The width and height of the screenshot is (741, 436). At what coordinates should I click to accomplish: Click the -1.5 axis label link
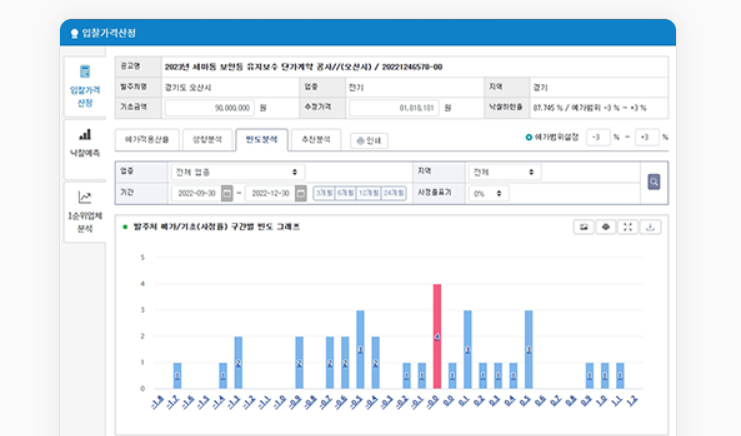point(203,402)
